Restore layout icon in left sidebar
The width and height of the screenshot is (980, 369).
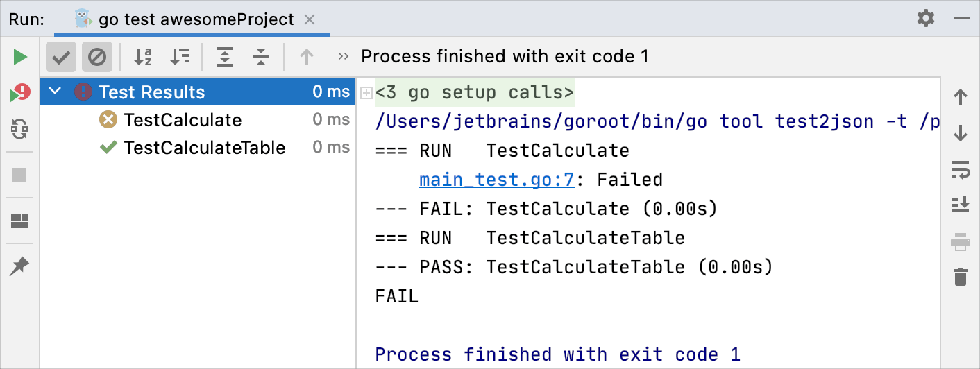[19, 221]
